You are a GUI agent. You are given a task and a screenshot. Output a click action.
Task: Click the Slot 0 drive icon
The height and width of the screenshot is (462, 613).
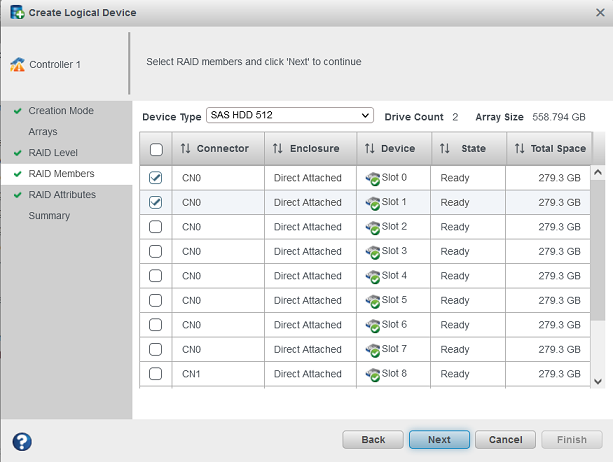pyautogui.click(x=373, y=178)
